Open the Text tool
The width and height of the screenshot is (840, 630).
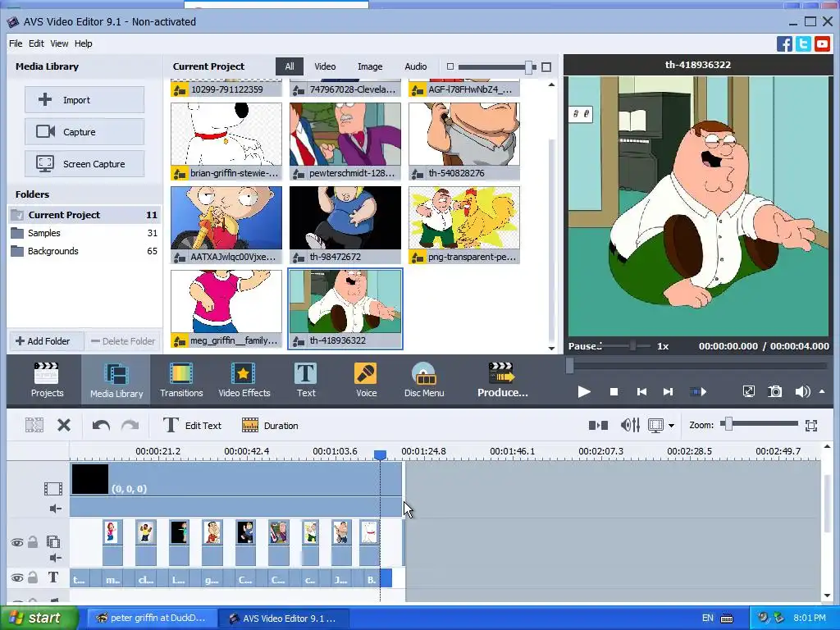pyautogui.click(x=306, y=380)
